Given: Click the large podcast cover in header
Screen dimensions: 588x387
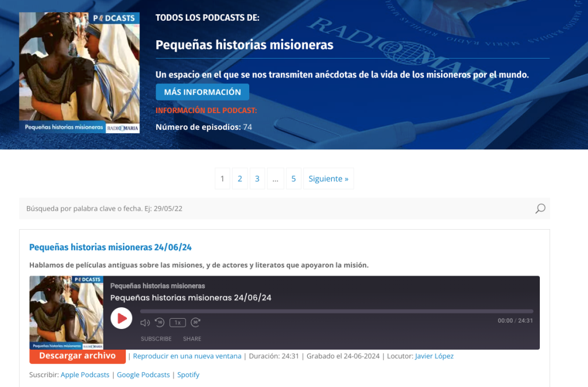Looking at the screenshot, I should coord(79,73).
